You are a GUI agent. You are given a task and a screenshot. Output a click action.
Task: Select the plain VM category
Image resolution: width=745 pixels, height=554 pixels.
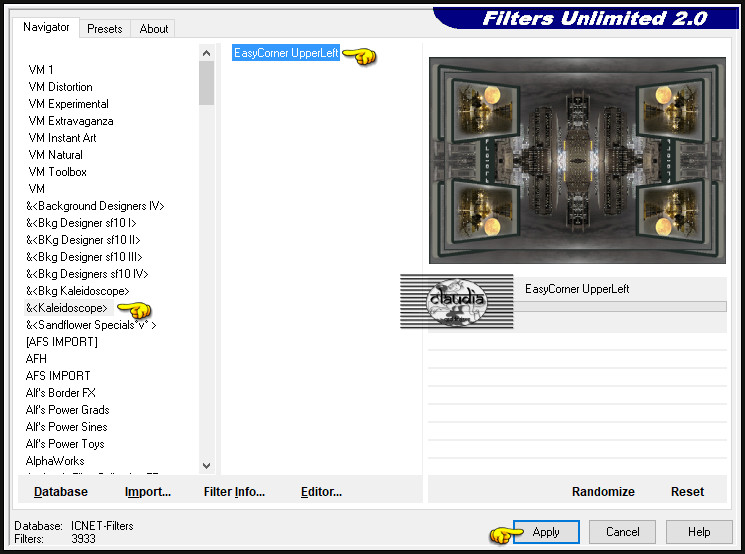37,189
